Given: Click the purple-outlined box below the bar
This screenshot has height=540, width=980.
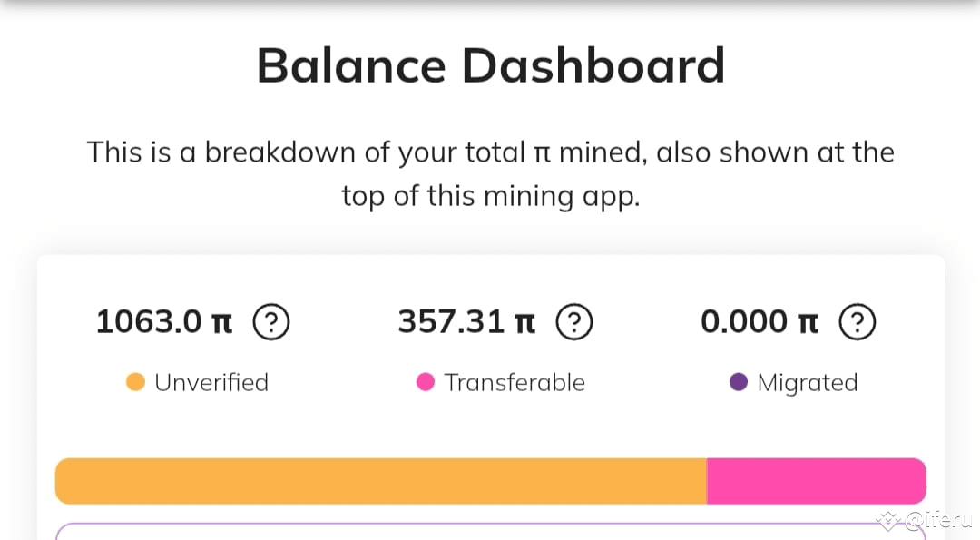Looking at the screenshot, I should pos(491,531).
